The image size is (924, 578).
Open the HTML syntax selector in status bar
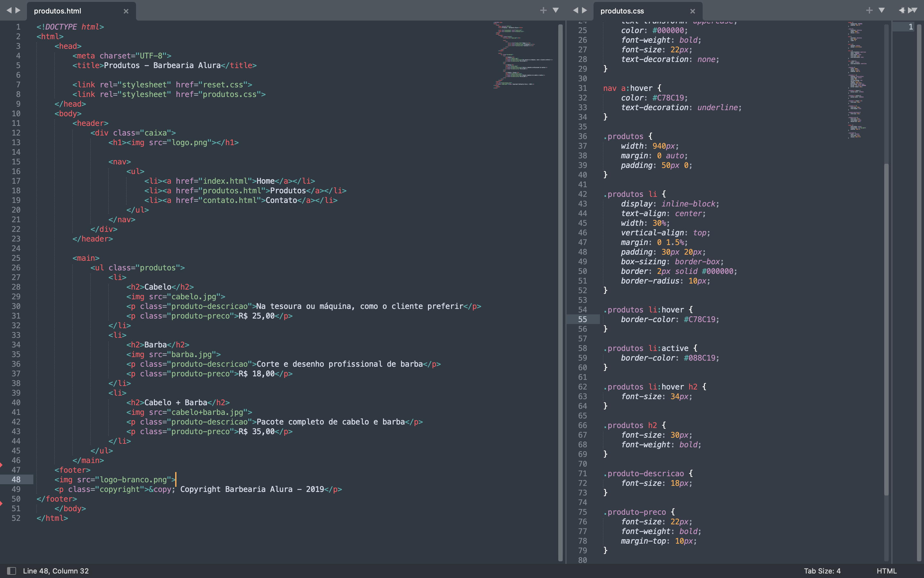886,571
